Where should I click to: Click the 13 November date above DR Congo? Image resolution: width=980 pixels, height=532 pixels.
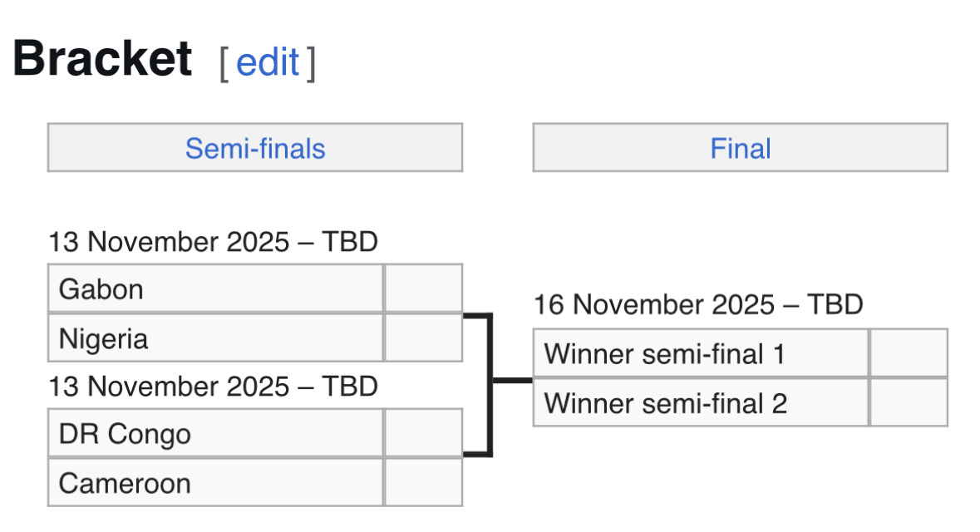pyautogui.click(x=213, y=387)
